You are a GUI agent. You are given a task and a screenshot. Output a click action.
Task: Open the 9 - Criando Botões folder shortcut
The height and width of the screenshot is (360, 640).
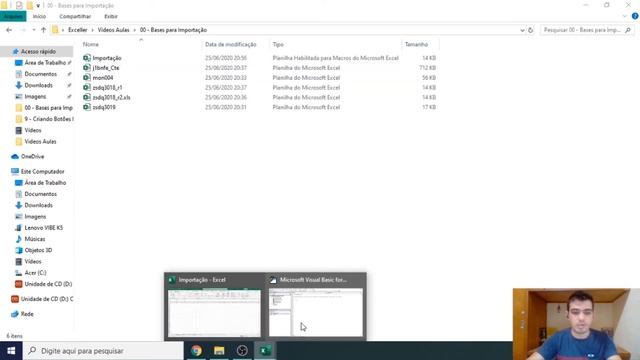coord(49,119)
